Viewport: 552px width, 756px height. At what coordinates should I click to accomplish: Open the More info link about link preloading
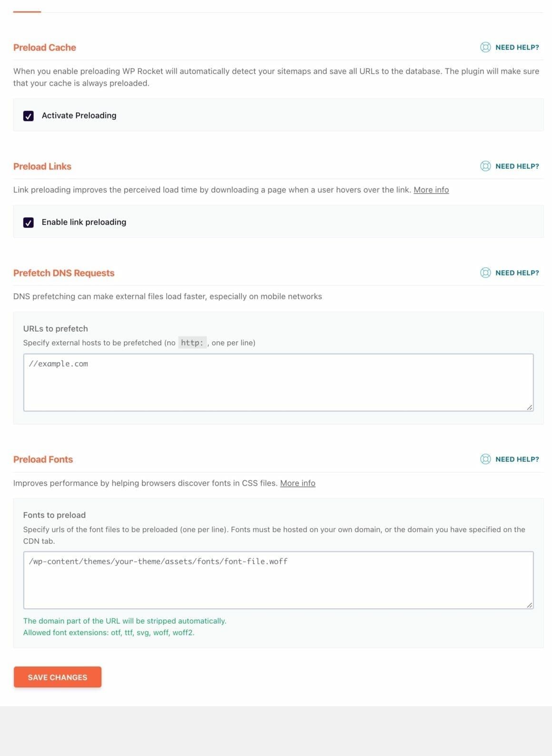[x=431, y=189]
